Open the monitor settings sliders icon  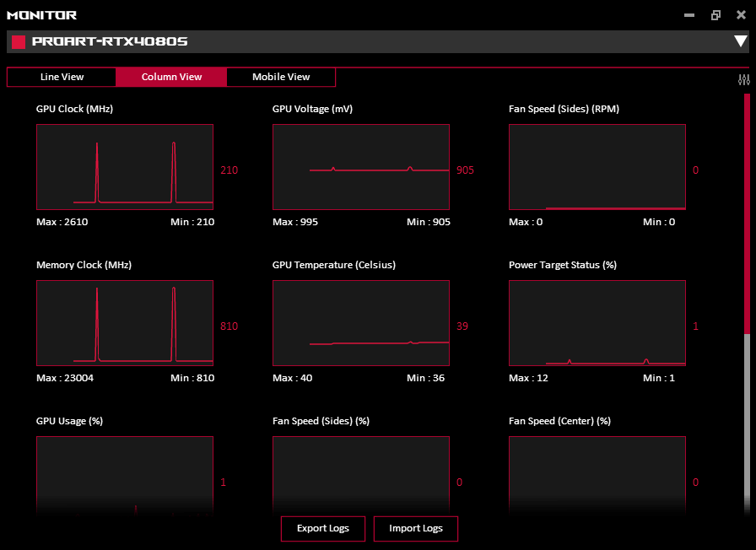coord(743,80)
